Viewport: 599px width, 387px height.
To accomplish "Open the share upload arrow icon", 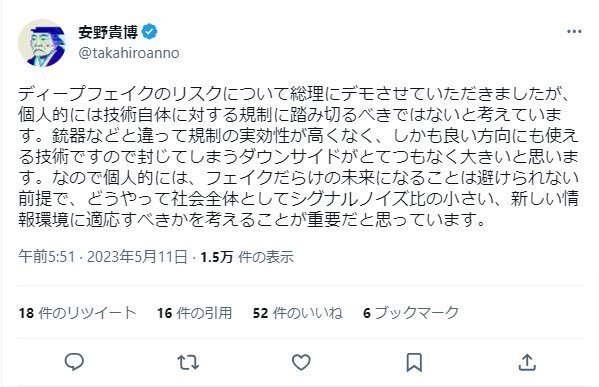I will [527, 362].
